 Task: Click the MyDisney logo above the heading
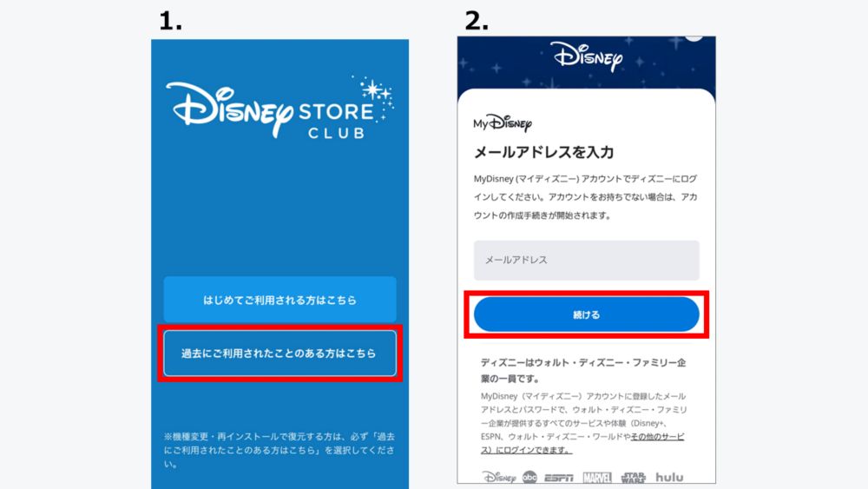point(503,123)
